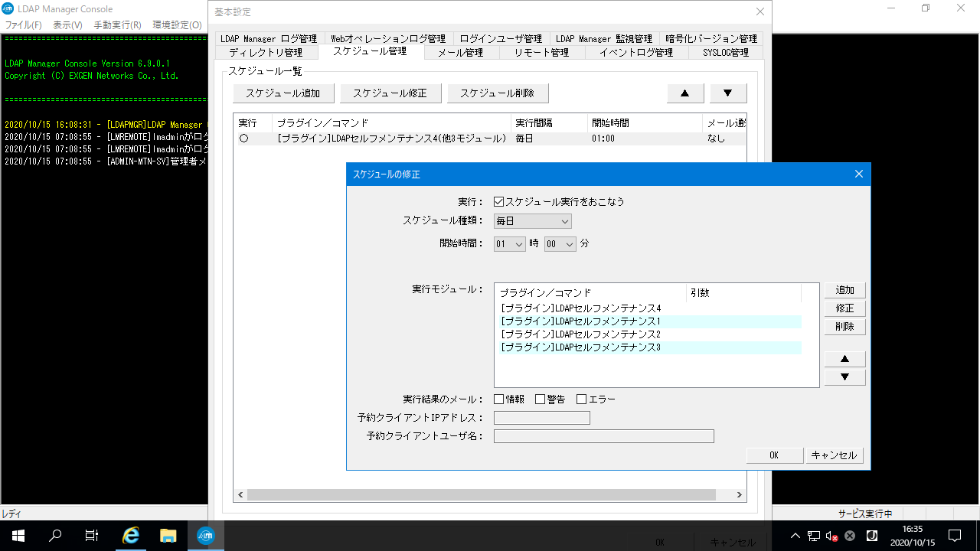Click the IME input mode tray icon
The image size is (980, 551).
click(871, 536)
